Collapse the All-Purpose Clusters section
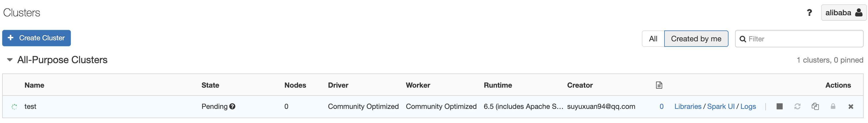This screenshot has width=868, height=123. pos(10,60)
